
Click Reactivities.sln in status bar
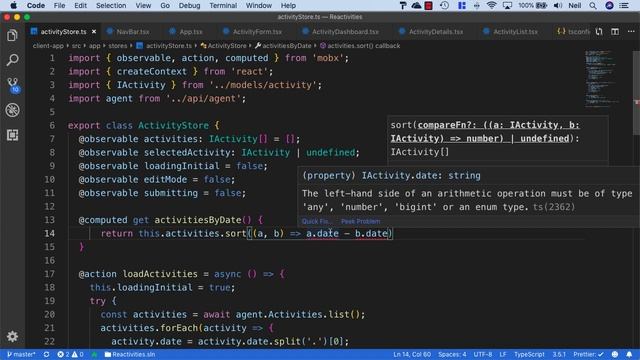click(129, 354)
